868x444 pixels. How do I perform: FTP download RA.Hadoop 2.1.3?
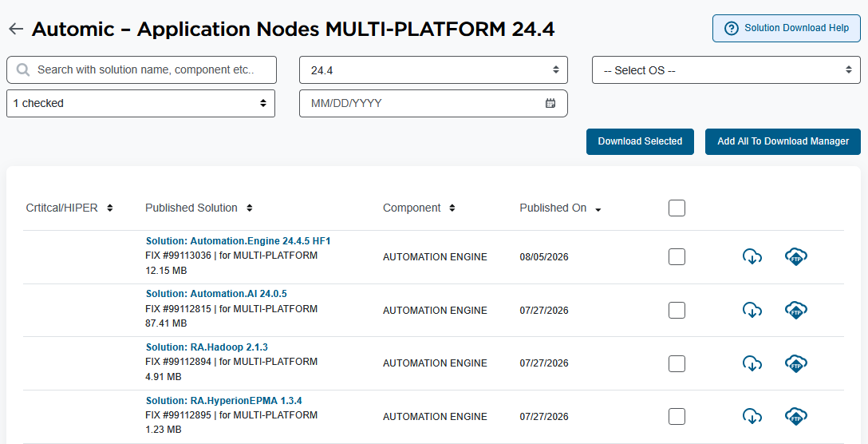click(796, 363)
